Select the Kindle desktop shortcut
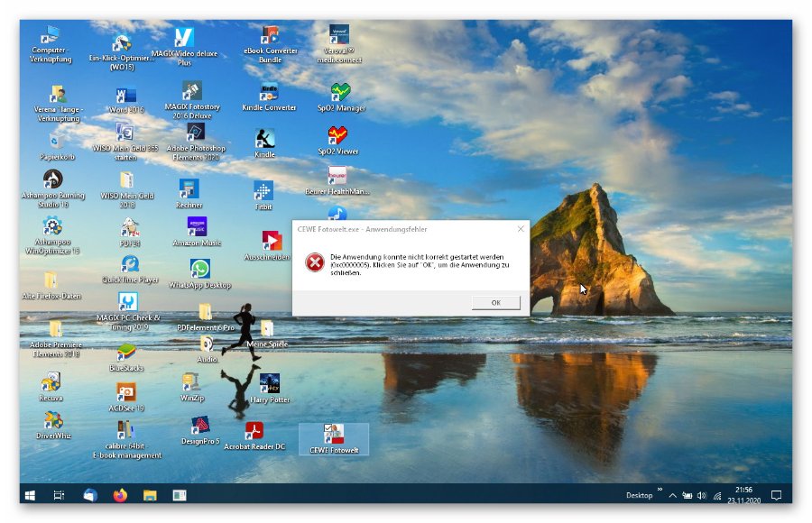 [264, 139]
